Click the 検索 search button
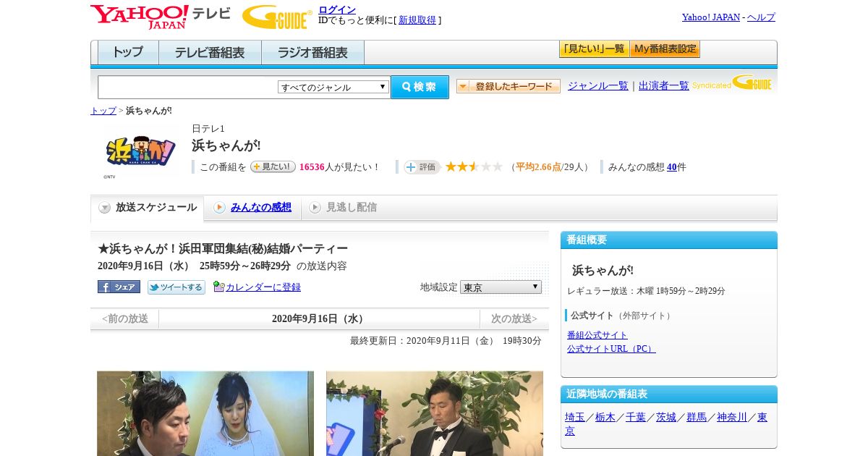The image size is (868, 456). (x=420, y=87)
